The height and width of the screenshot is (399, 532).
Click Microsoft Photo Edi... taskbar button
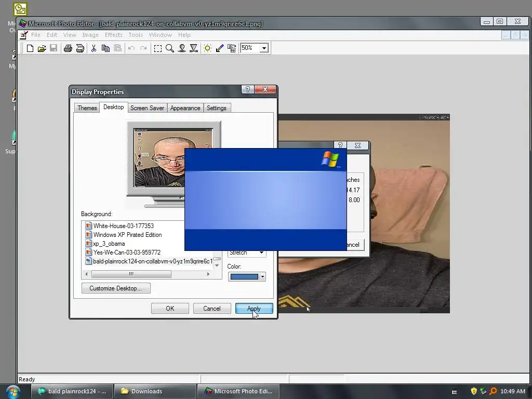[238, 391]
